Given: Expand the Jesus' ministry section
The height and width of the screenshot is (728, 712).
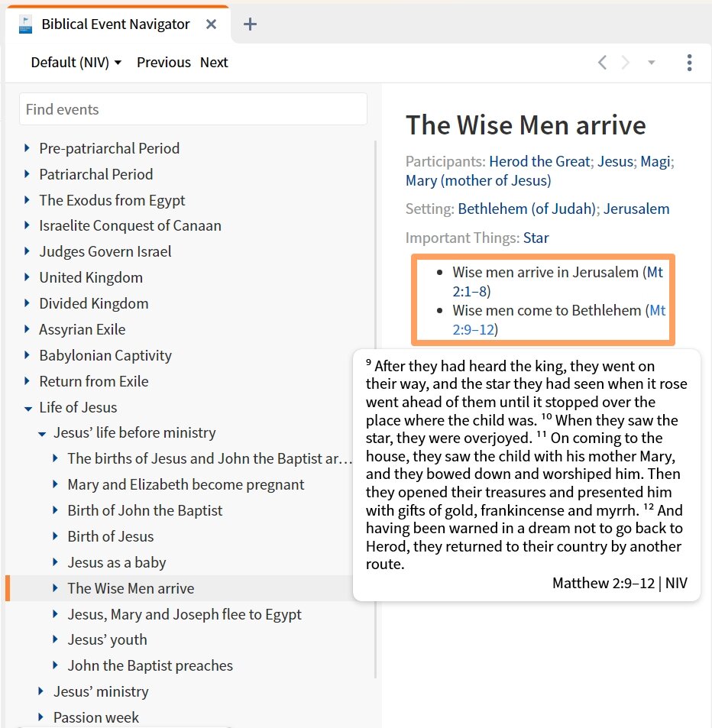Looking at the screenshot, I should (40, 691).
